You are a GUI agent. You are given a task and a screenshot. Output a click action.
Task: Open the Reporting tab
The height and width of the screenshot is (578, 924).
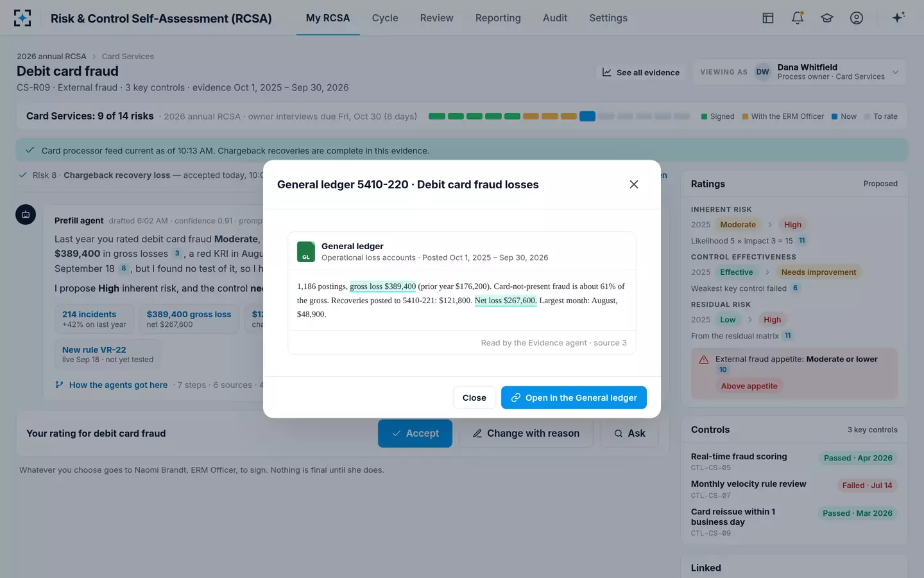498,18
